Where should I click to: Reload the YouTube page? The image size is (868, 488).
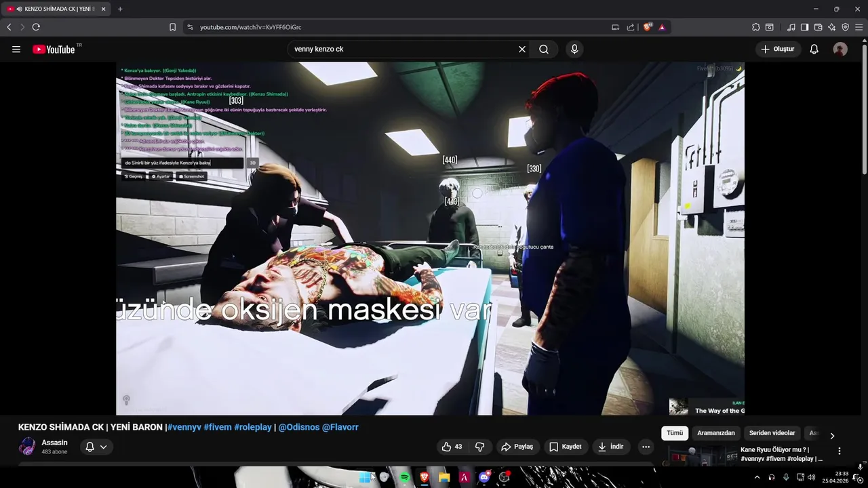36,27
